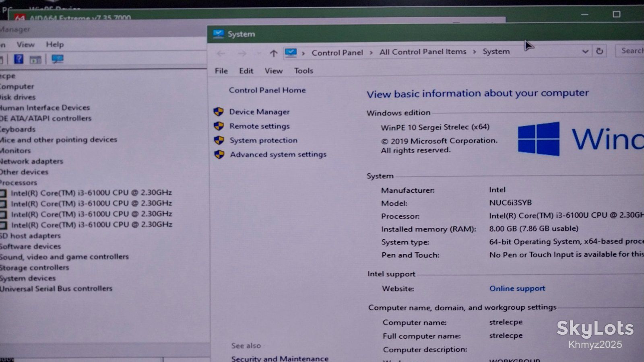Select All Control Panel Items breadcrumb

coord(423,52)
